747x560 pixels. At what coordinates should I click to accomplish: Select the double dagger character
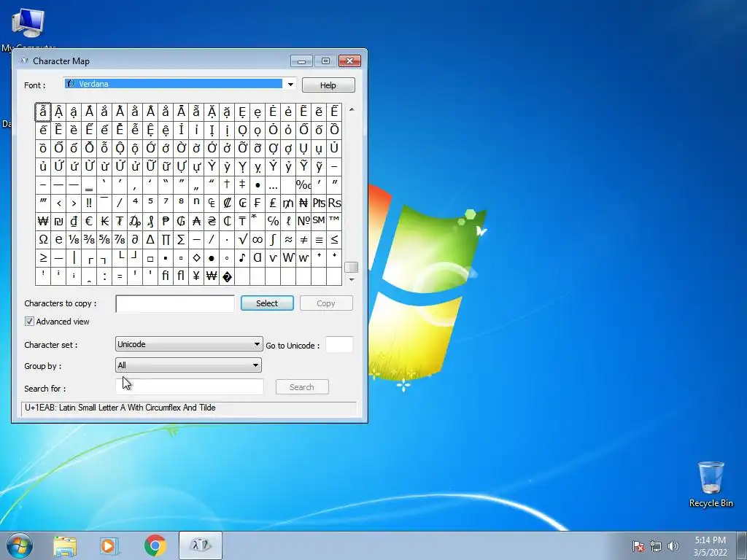coord(242,184)
